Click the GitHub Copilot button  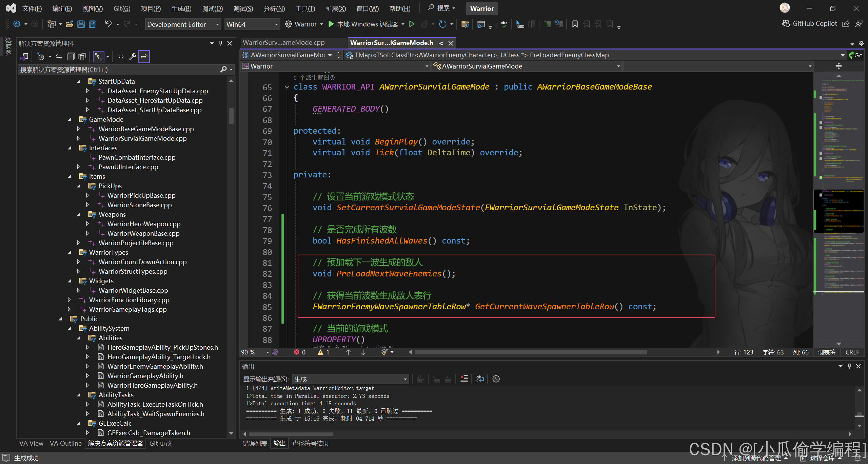pyautogui.click(x=810, y=23)
